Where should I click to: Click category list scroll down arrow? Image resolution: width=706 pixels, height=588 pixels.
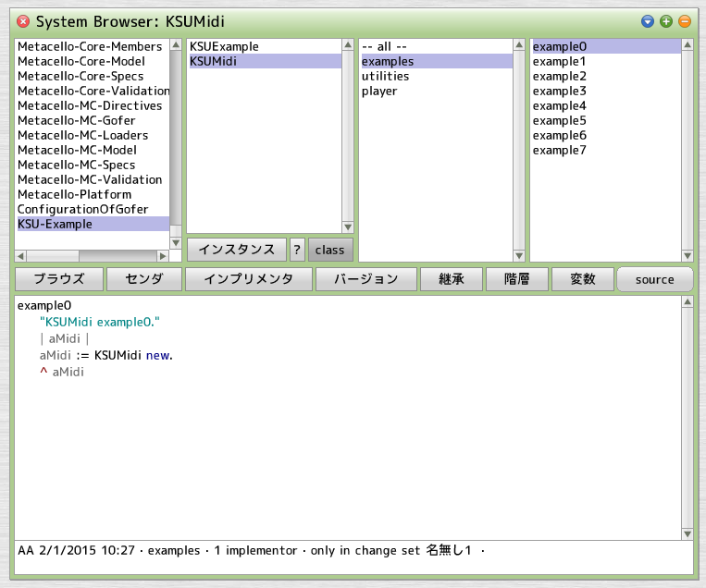point(176,243)
